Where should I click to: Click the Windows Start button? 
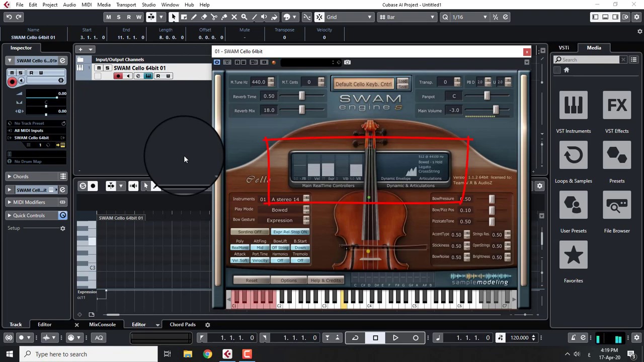coord(10,354)
